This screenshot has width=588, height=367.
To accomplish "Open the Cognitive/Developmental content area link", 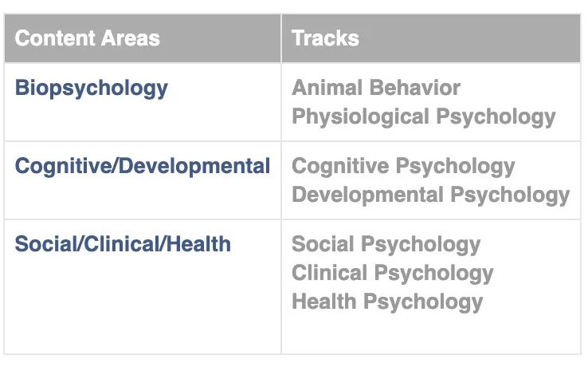I will pyautogui.click(x=143, y=167).
